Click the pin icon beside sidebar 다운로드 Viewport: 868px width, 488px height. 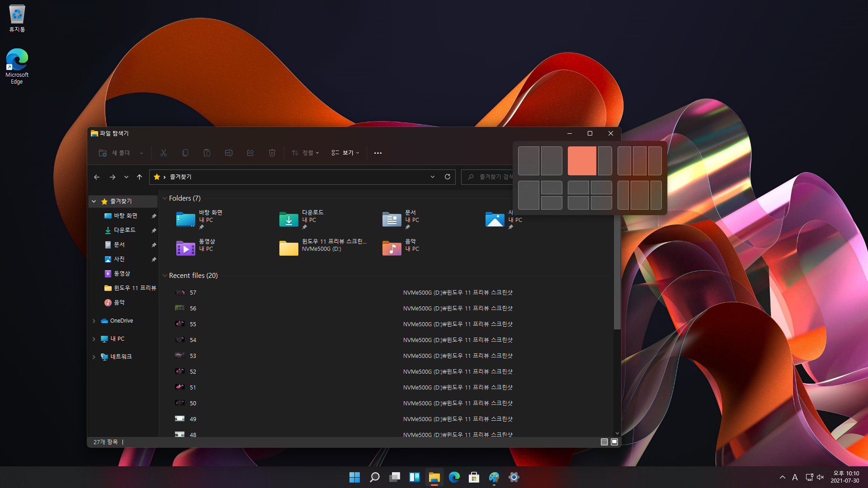[x=154, y=230]
